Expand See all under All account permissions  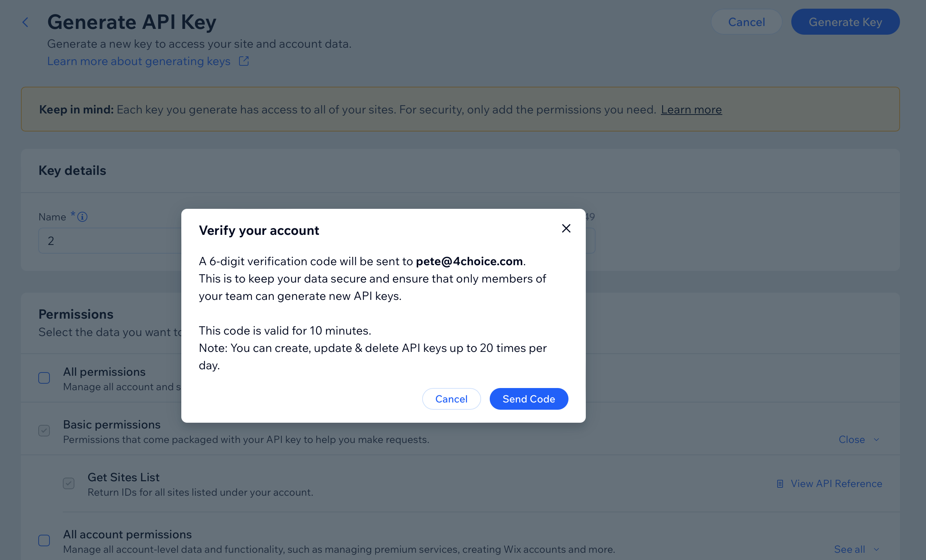pos(850,549)
